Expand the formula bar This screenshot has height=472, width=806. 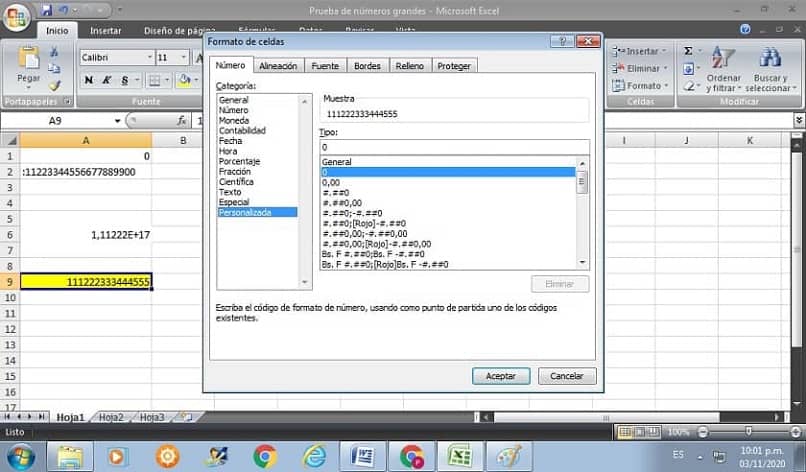[x=799, y=120]
